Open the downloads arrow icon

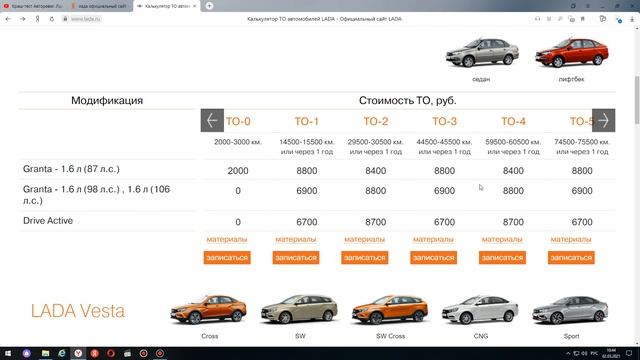pyautogui.click(x=632, y=19)
